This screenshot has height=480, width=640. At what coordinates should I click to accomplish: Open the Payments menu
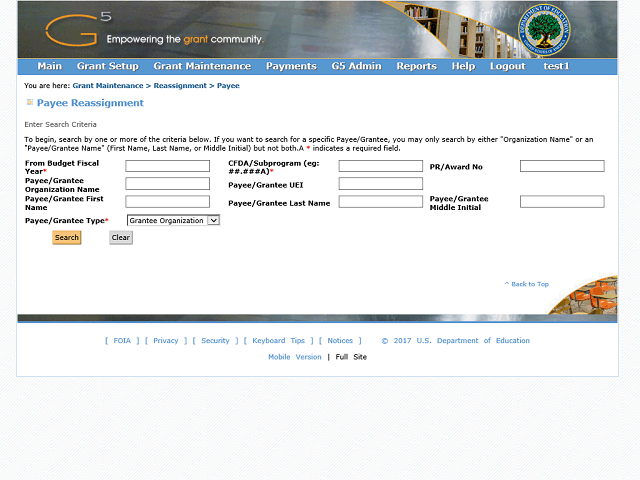pos(291,66)
